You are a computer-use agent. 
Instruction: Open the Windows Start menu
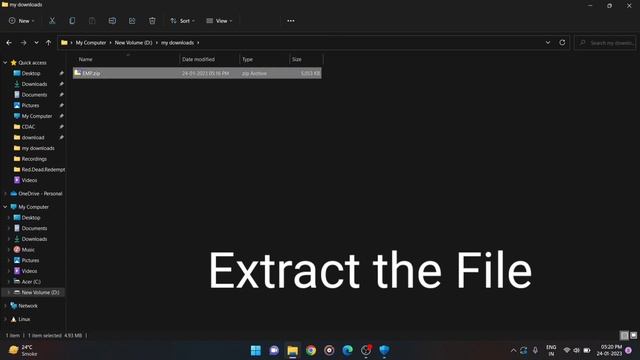(256, 350)
